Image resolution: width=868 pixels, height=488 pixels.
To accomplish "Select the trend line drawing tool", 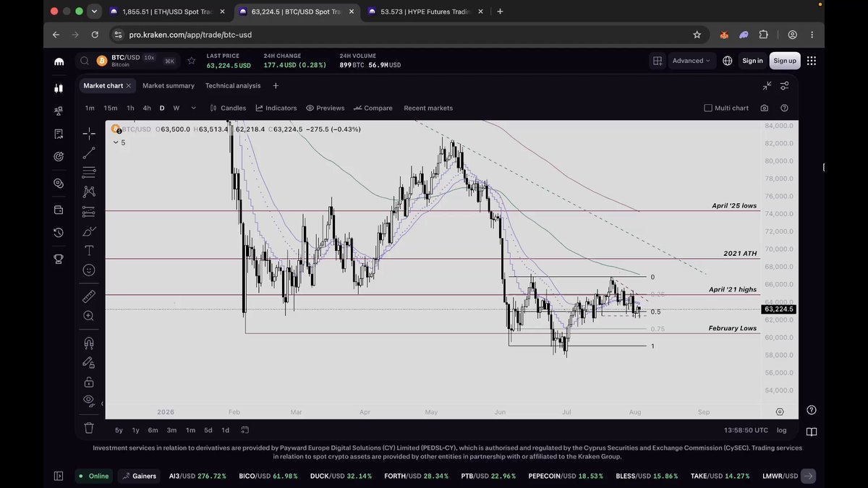I will coord(88,153).
